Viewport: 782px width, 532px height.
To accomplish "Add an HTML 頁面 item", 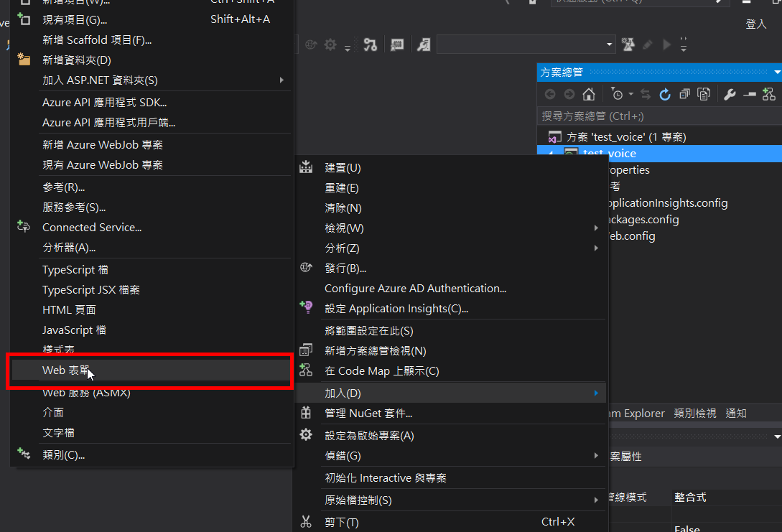I will pyautogui.click(x=149, y=309).
